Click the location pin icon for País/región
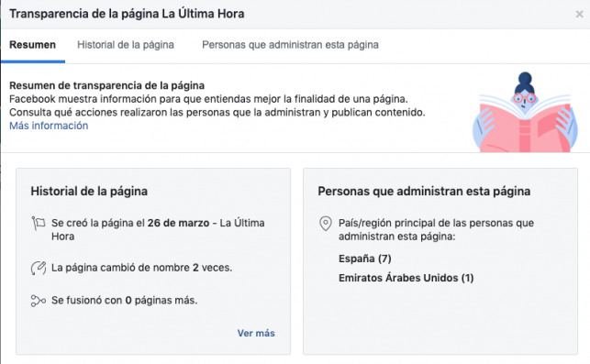This screenshot has width=590, height=364. (326, 224)
